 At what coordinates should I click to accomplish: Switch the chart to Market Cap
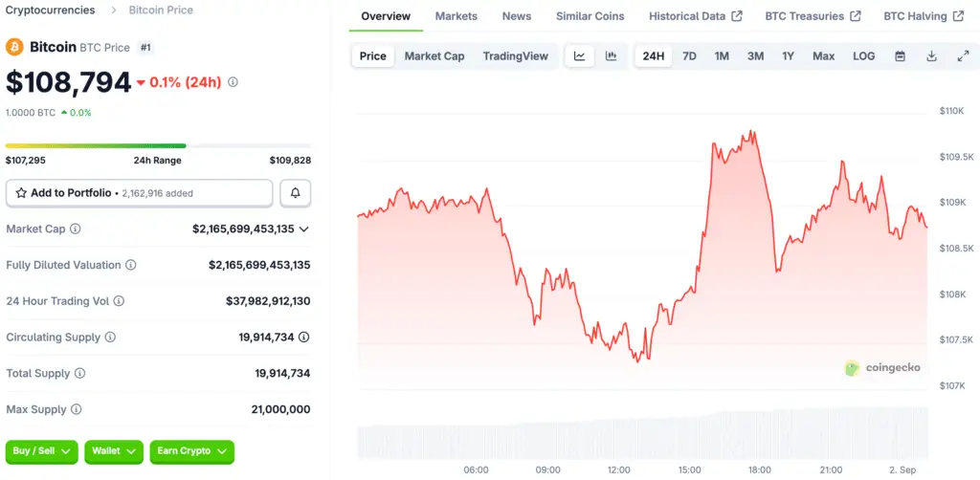pyautogui.click(x=434, y=56)
